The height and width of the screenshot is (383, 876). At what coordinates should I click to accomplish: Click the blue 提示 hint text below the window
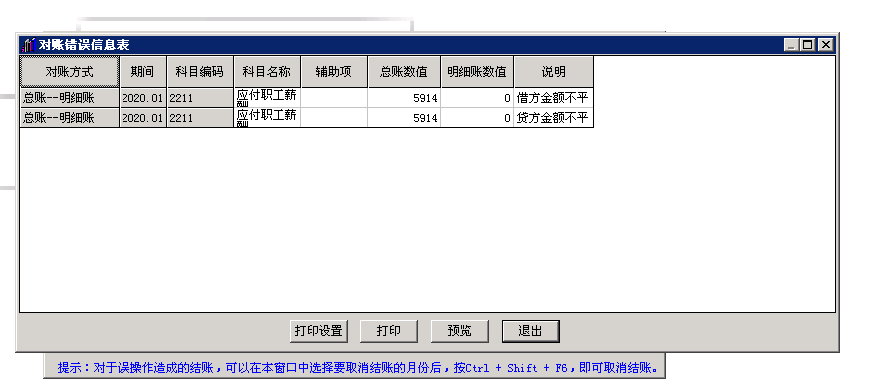click(358, 368)
